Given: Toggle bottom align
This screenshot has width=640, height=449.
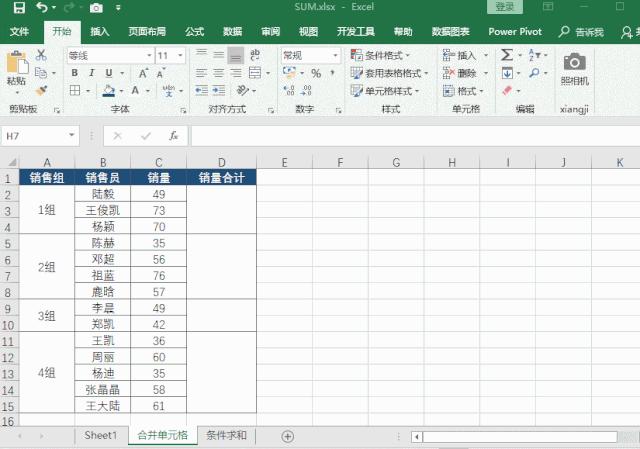Looking at the screenshot, I should [x=236, y=56].
